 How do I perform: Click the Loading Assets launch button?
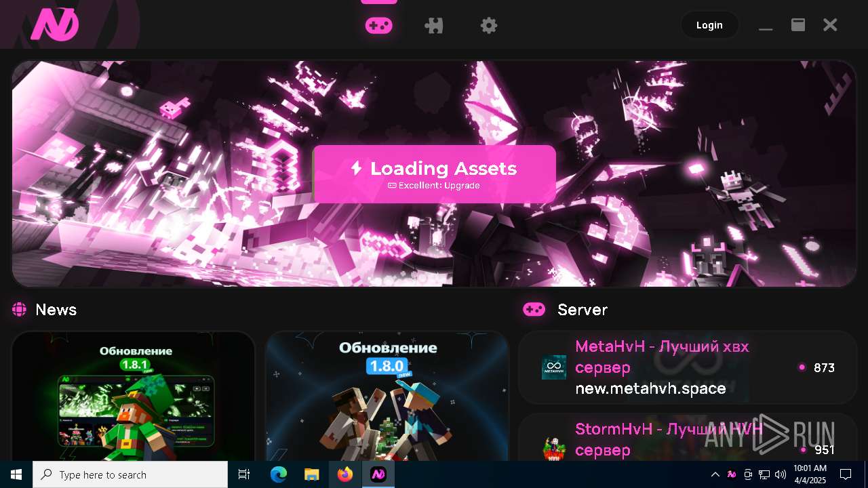[434, 174]
